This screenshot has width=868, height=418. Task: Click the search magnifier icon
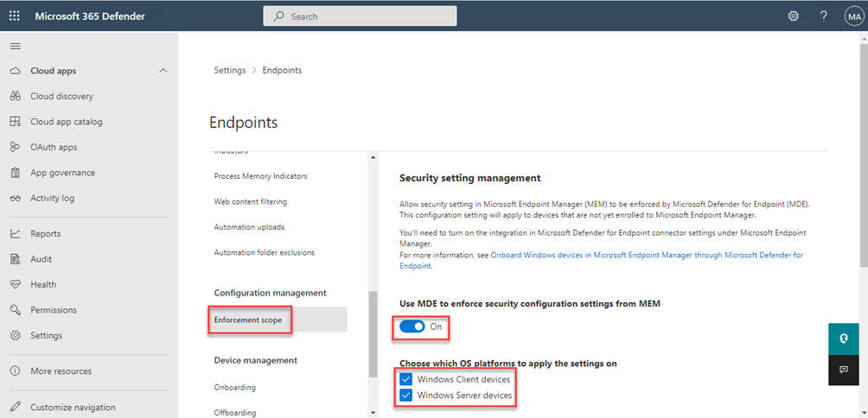click(x=279, y=16)
